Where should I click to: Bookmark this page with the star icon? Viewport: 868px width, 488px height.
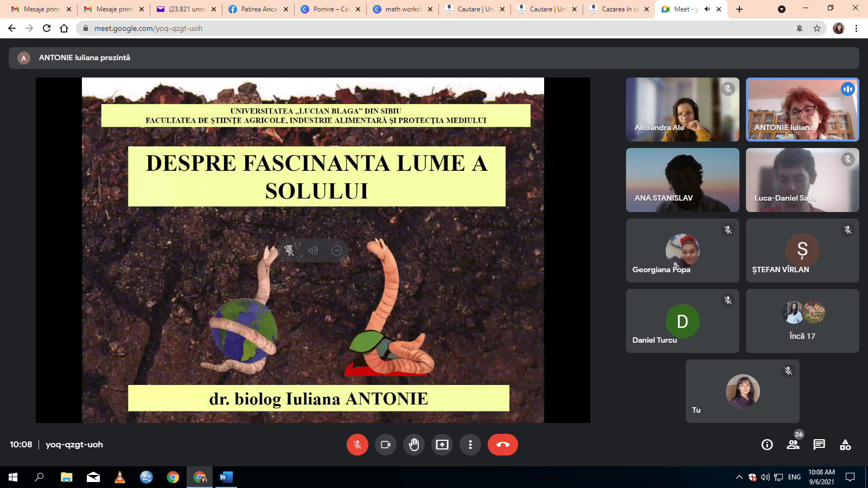point(817,28)
